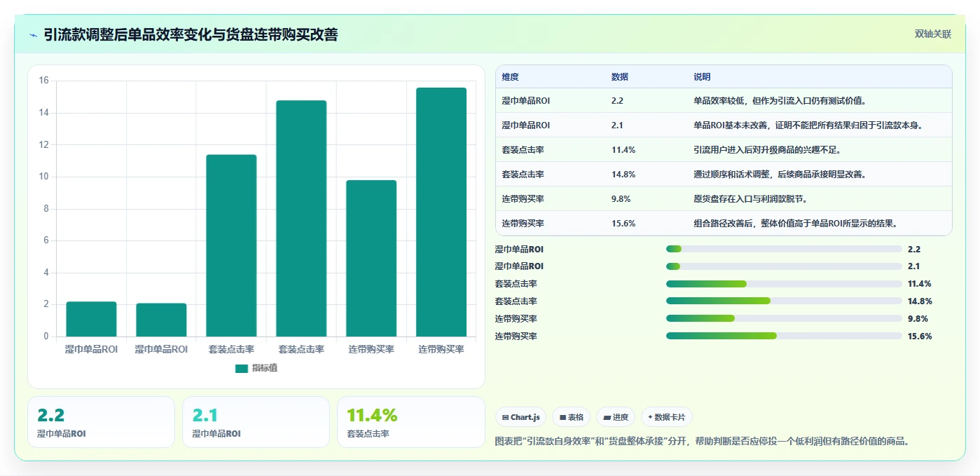The height and width of the screenshot is (476, 980).
Task: Select table text 原货盘存在入口与利润款脱节。
Action: click(x=750, y=199)
